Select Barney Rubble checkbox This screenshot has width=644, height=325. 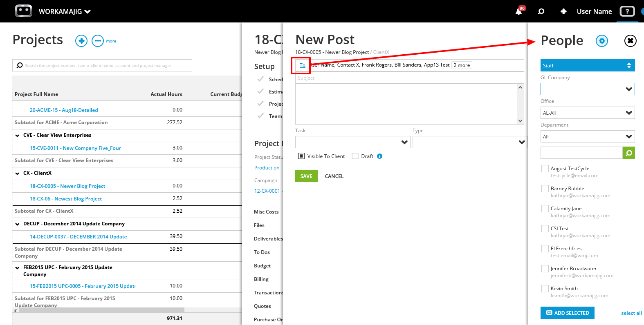pyautogui.click(x=545, y=189)
